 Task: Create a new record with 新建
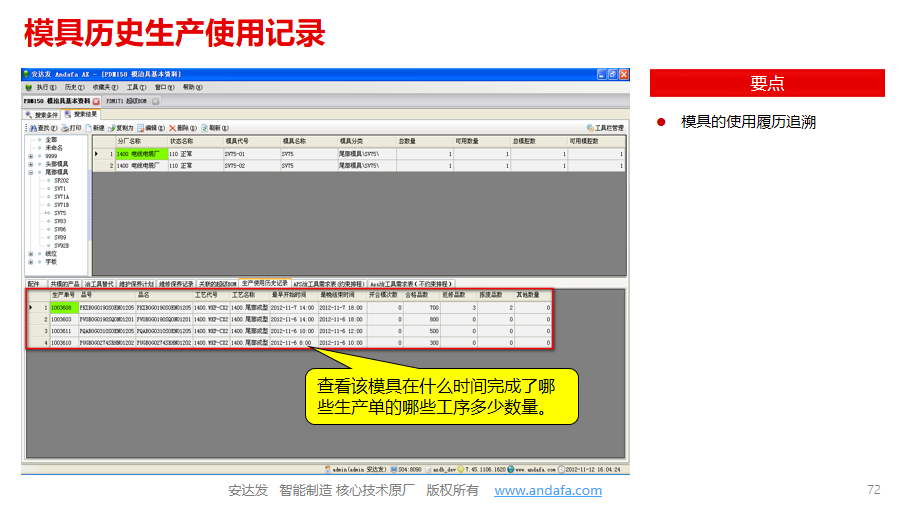(95, 128)
